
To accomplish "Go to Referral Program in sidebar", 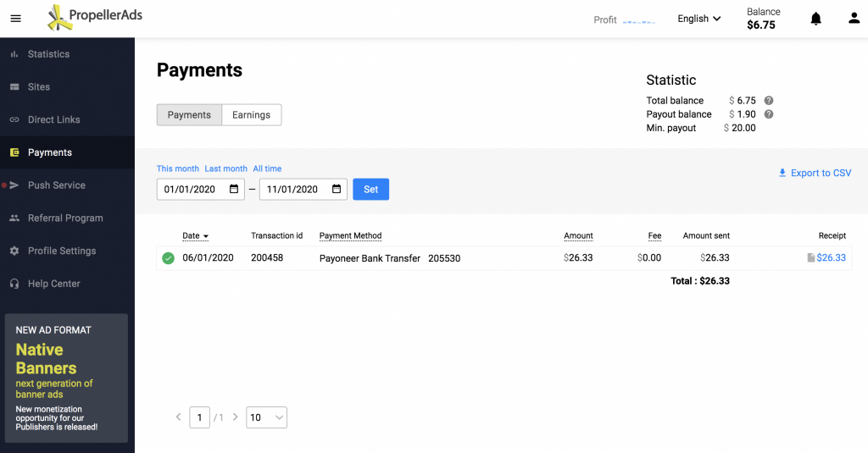I will 65,218.
